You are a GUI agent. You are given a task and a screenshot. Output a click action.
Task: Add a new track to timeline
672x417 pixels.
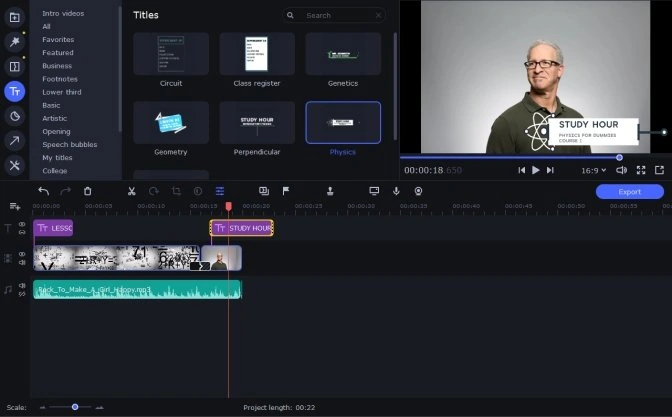[15, 207]
